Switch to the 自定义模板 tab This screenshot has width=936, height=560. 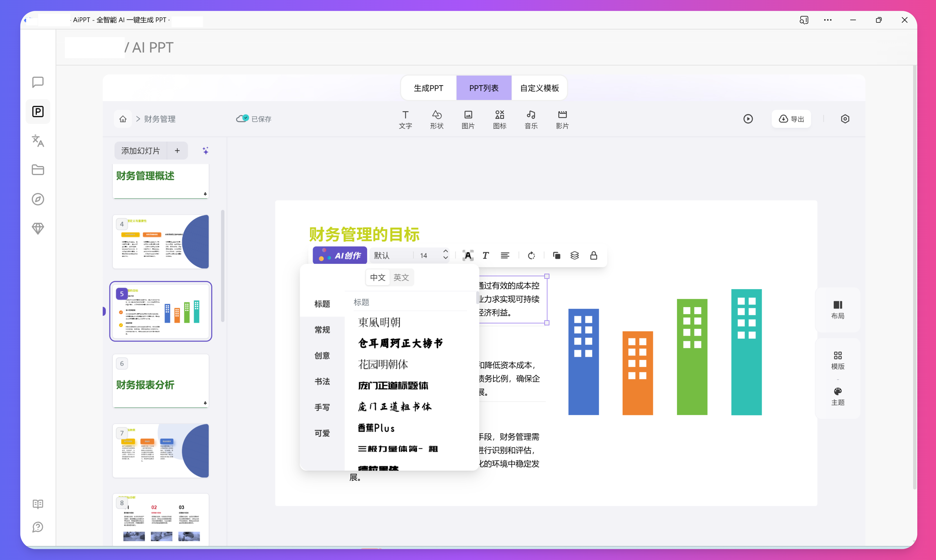click(539, 88)
